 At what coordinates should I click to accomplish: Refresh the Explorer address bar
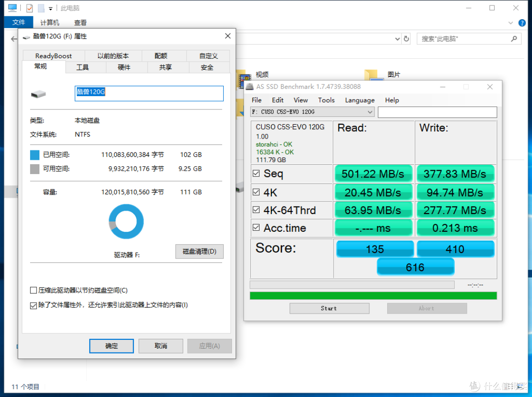tap(406, 39)
